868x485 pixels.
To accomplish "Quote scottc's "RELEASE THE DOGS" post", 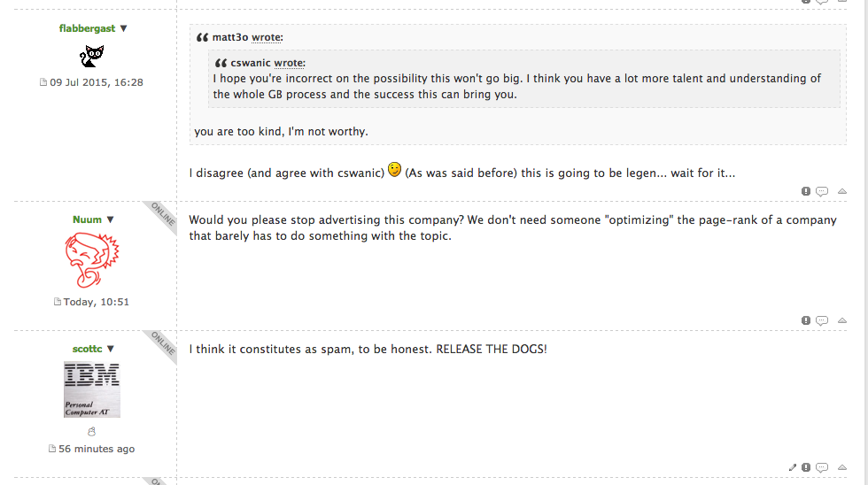I will pyautogui.click(x=822, y=467).
